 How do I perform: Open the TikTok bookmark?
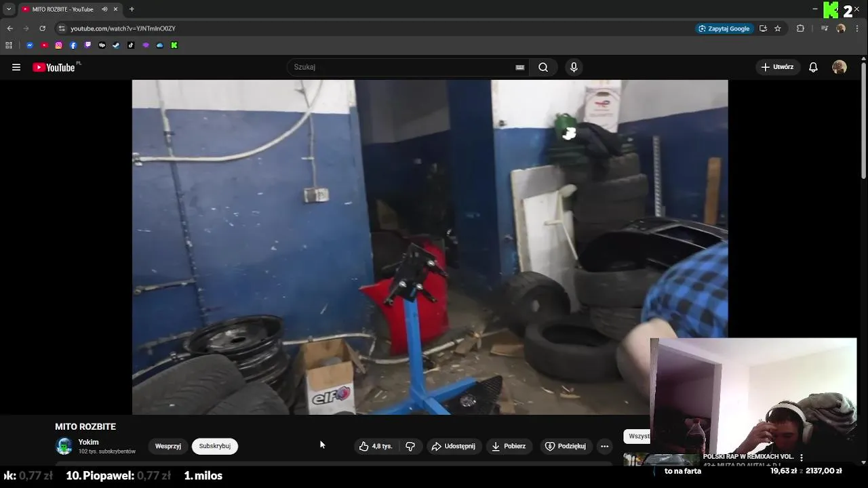pyautogui.click(x=131, y=45)
